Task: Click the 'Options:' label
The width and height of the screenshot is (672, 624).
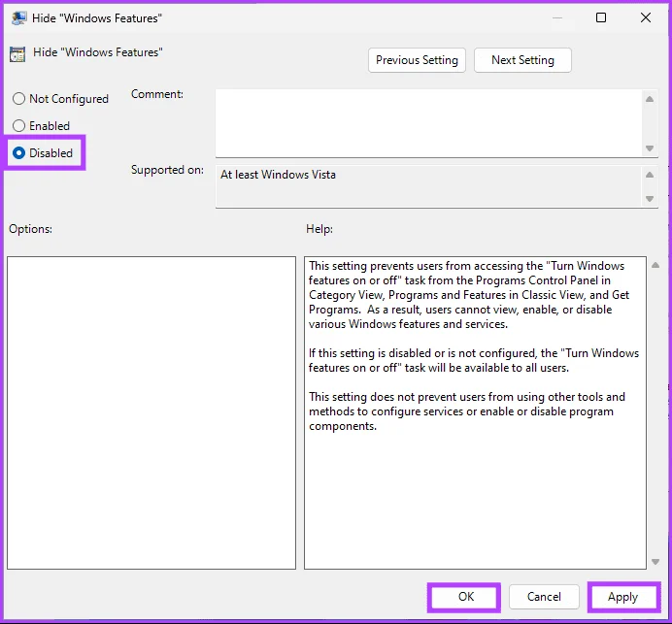Action: (x=30, y=229)
